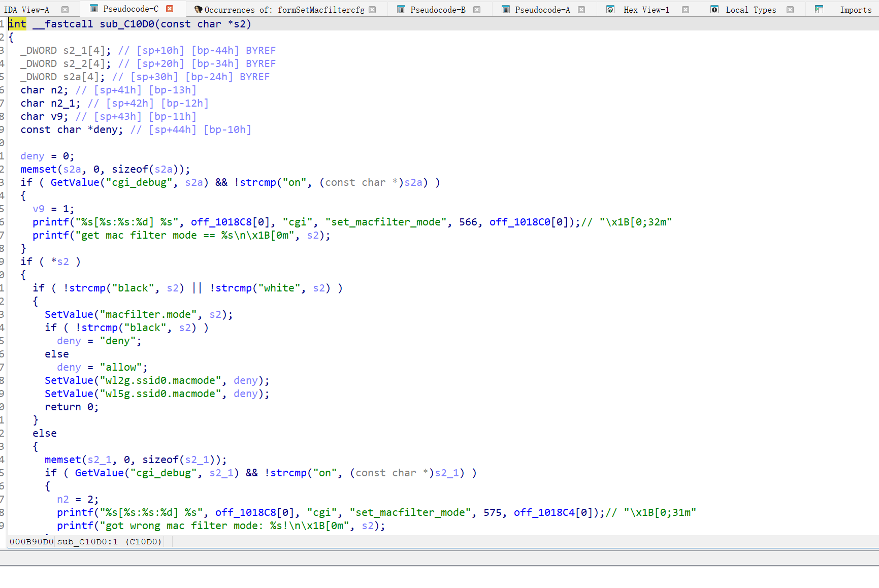Select s2a[4] in its _DWORD declaration

click(81, 77)
